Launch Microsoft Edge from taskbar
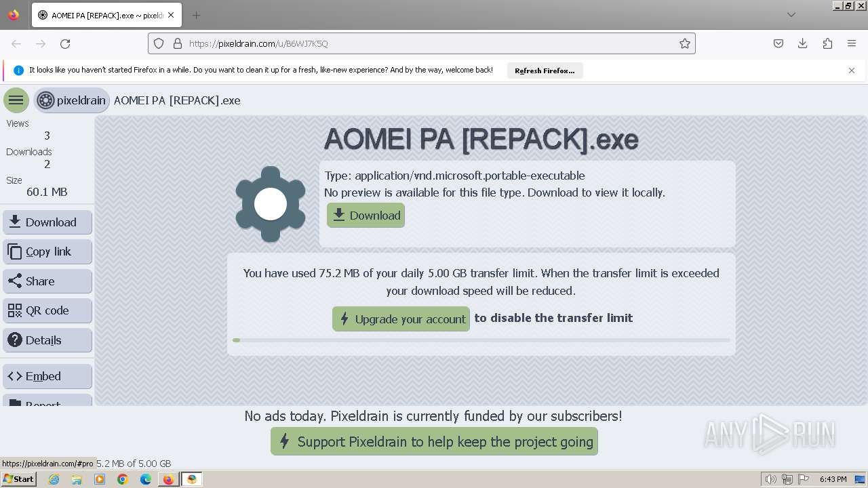 pyautogui.click(x=146, y=479)
